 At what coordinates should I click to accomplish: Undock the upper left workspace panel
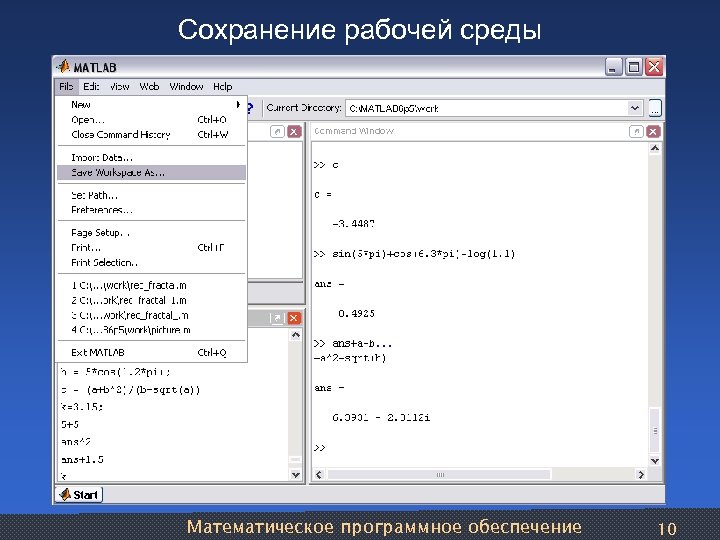click(x=277, y=132)
